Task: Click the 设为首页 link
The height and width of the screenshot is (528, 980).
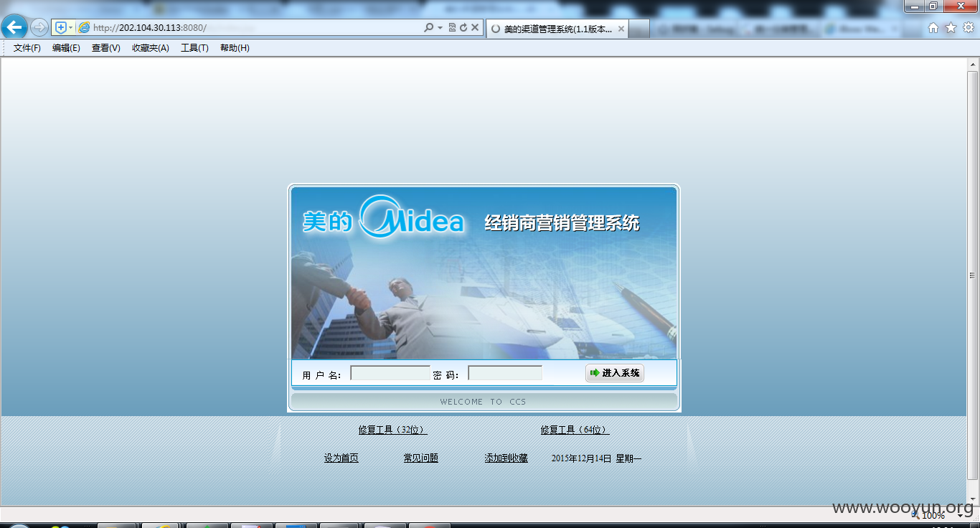Action: (x=341, y=458)
